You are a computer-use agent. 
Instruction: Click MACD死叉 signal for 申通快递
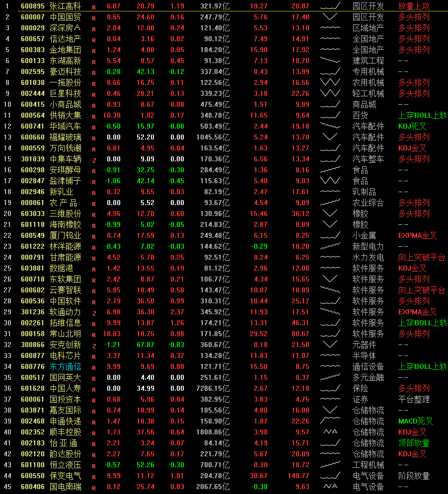(x=416, y=421)
